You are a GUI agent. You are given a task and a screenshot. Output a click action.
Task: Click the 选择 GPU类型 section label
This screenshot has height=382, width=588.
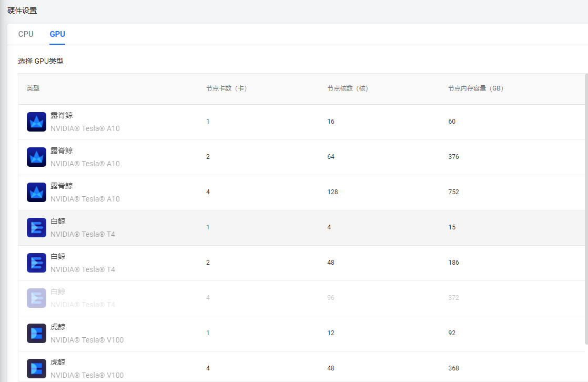coord(40,61)
